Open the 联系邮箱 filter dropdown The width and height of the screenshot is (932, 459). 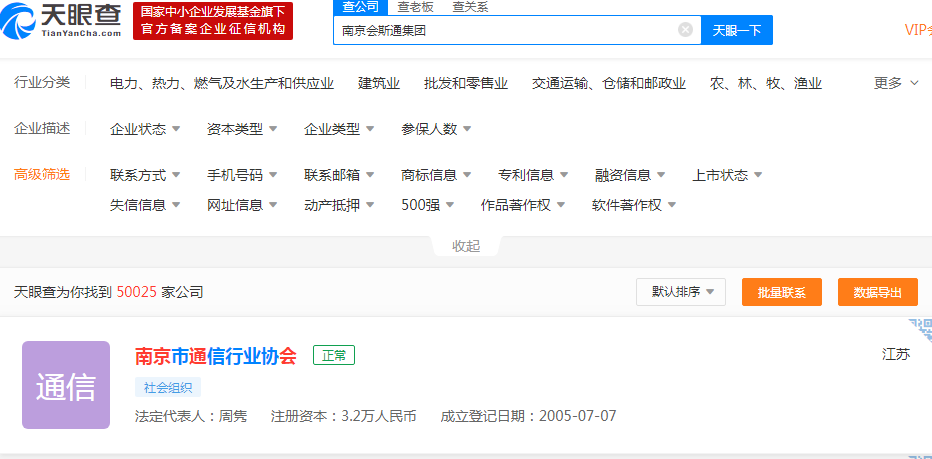pos(339,175)
